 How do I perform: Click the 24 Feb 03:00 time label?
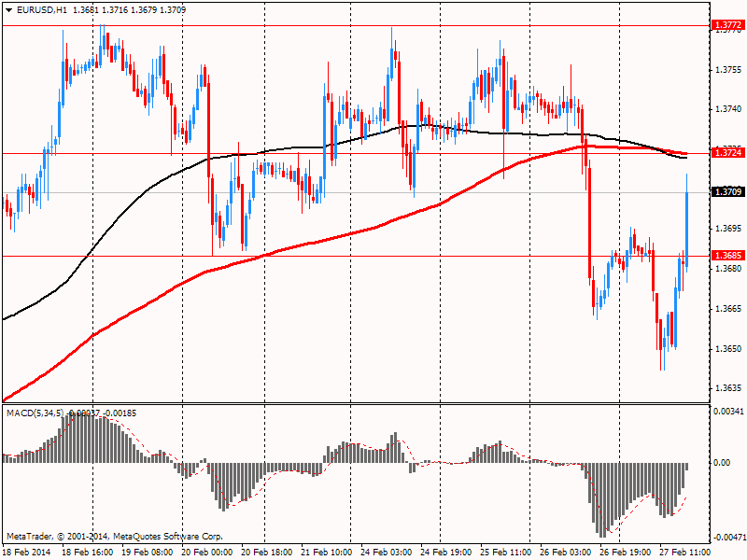click(x=387, y=552)
